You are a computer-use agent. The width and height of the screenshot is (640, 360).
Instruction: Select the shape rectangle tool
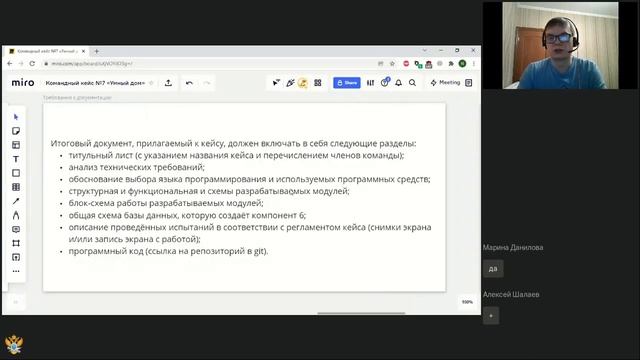click(x=16, y=173)
